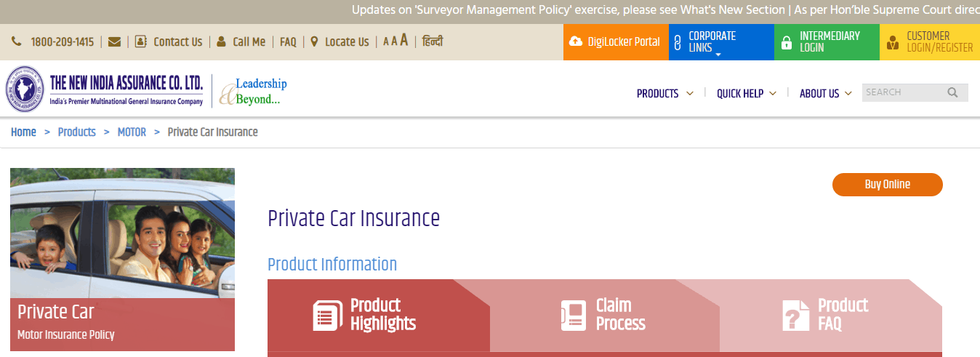The width and height of the screenshot is (980, 357).
Task: Click the Contact Us address book icon
Action: (x=141, y=42)
